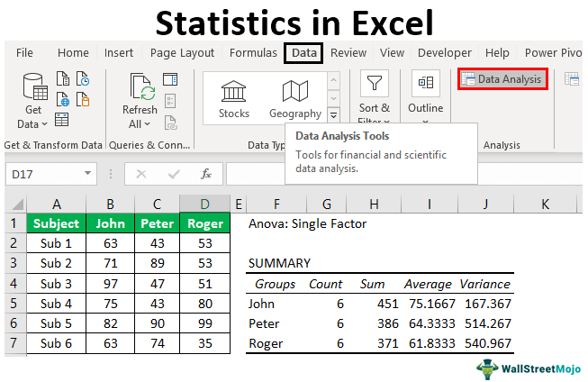Select the Stocks data type
Image resolution: width=588 pixels, height=382 pixels.
pyautogui.click(x=234, y=98)
